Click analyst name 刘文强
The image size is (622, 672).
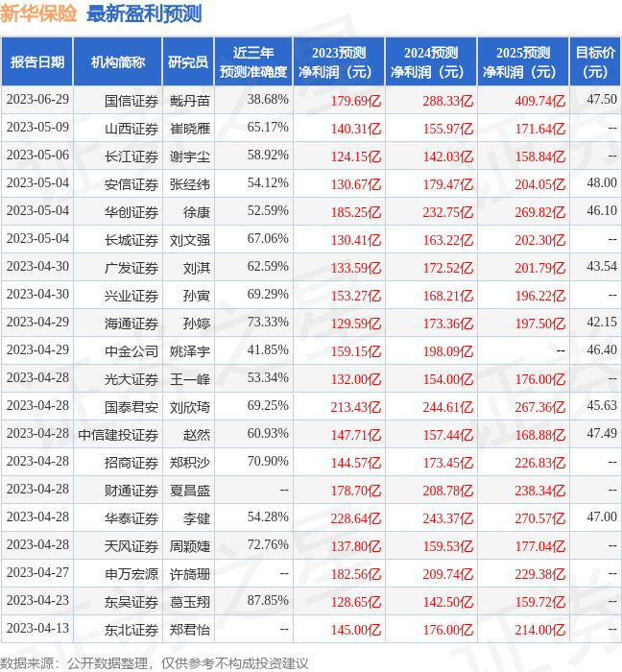pyautogui.click(x=190, y=240)
